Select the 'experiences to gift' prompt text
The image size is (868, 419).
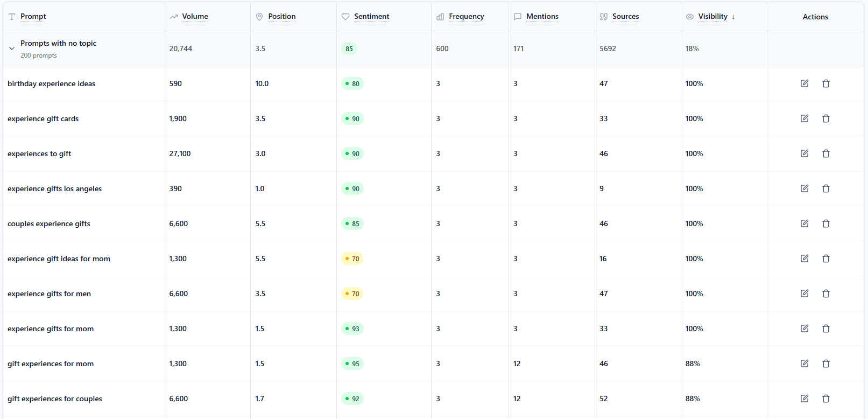[x=39, y=153]
